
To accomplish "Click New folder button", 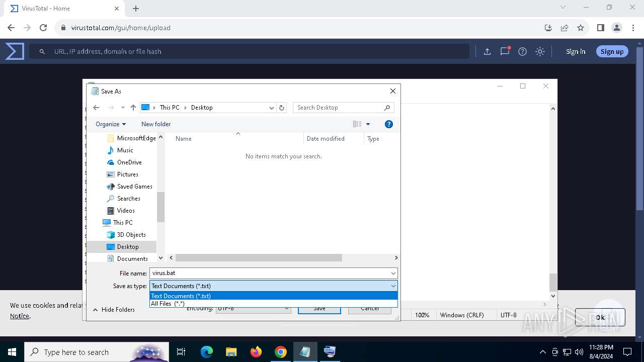I will [156, 124].
